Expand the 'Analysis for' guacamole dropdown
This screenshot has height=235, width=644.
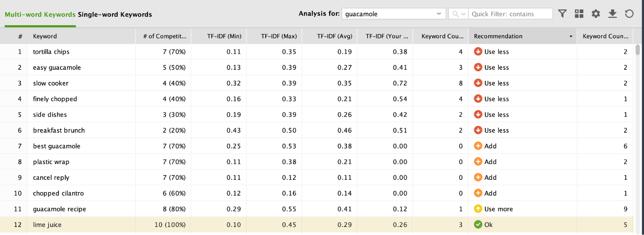tap(439, 14)
